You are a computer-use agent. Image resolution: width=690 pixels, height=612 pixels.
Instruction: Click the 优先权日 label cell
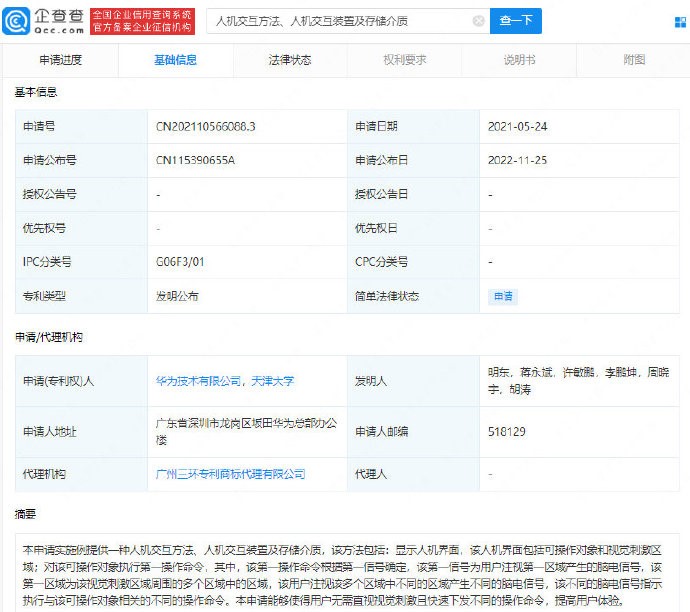[414, 228]
